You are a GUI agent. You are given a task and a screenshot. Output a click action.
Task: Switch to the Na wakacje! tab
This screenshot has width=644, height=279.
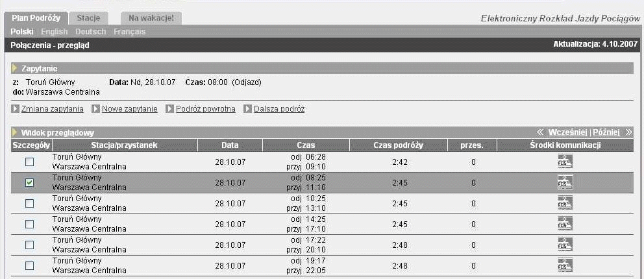click(x=151, y=18)
